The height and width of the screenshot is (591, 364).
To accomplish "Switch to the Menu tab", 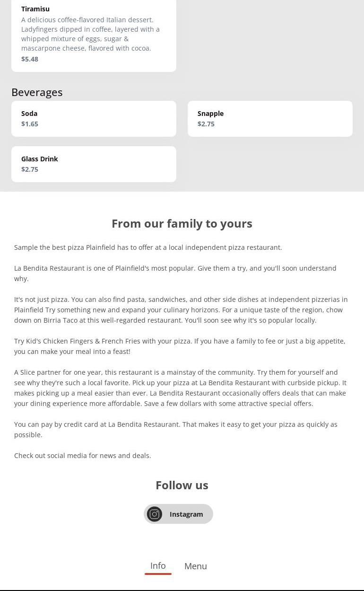I will [x=196, y=566].
